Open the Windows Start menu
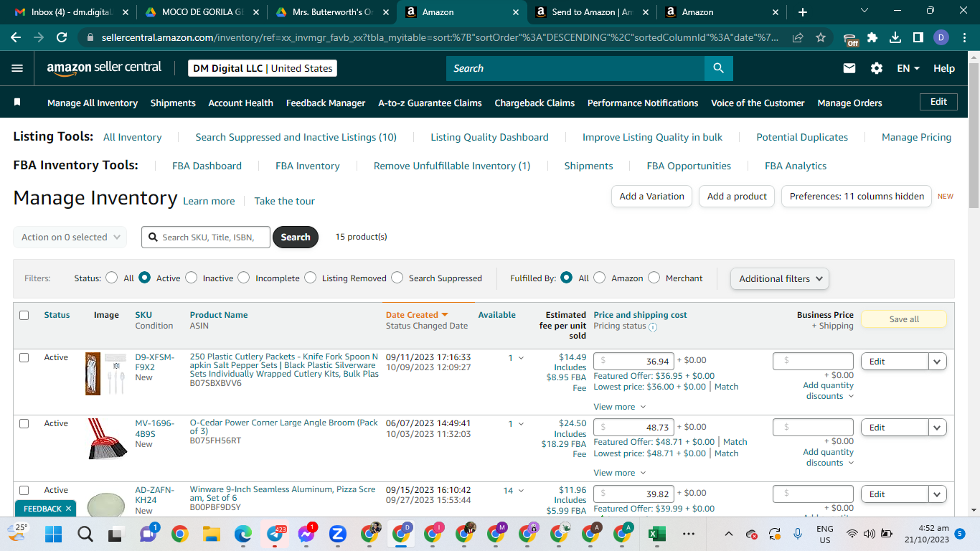 pyautogui.click(x=54, y=534)
